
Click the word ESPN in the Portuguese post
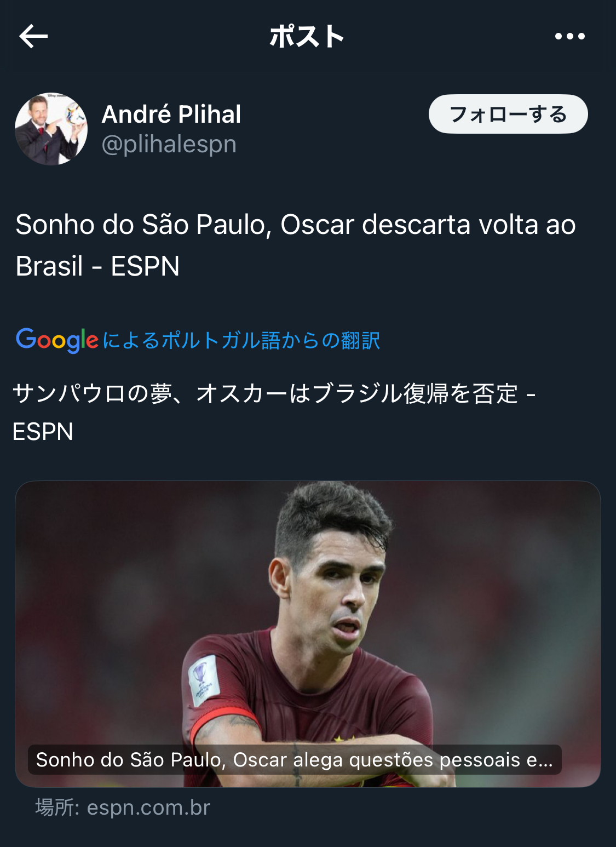(x=145, y=266)
